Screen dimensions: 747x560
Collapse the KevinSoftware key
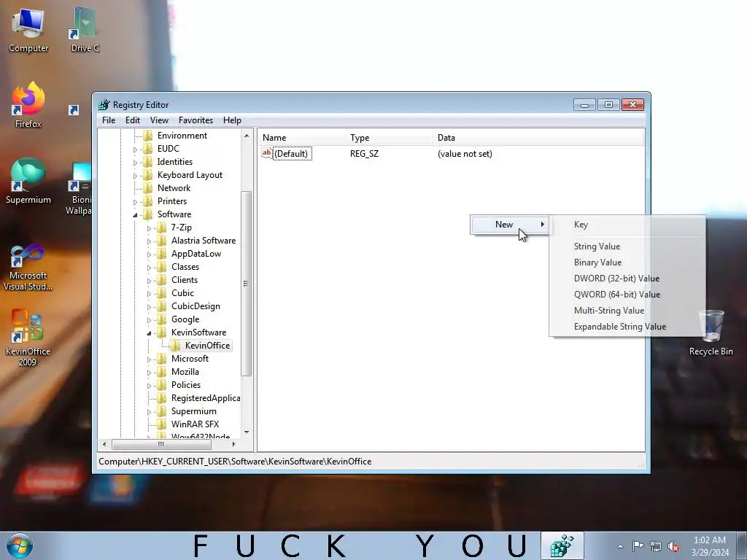(x=149, y=333)
